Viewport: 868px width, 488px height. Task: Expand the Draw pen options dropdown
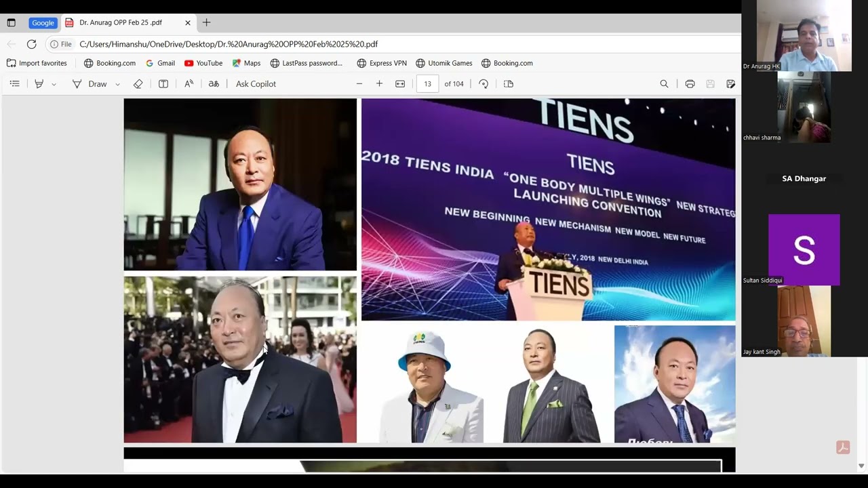click(117, 84)
